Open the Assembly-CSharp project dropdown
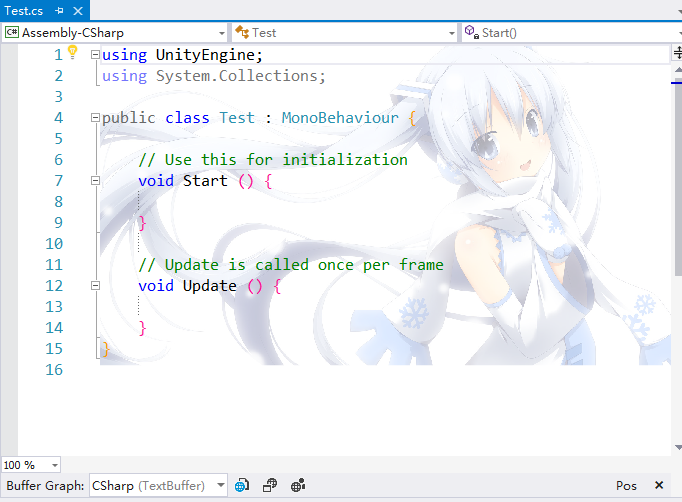Image resolution: width=682 pixels, height=502 pixels. click(222, 33)
